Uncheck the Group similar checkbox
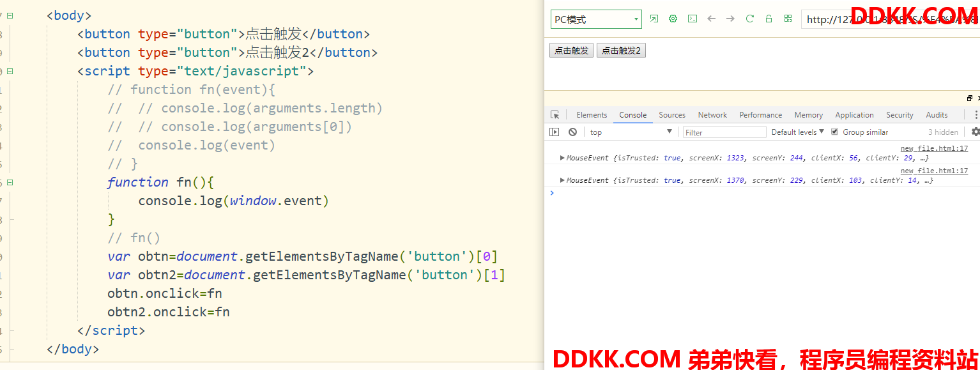Screen dimensions: 980x370 point(834,132)
